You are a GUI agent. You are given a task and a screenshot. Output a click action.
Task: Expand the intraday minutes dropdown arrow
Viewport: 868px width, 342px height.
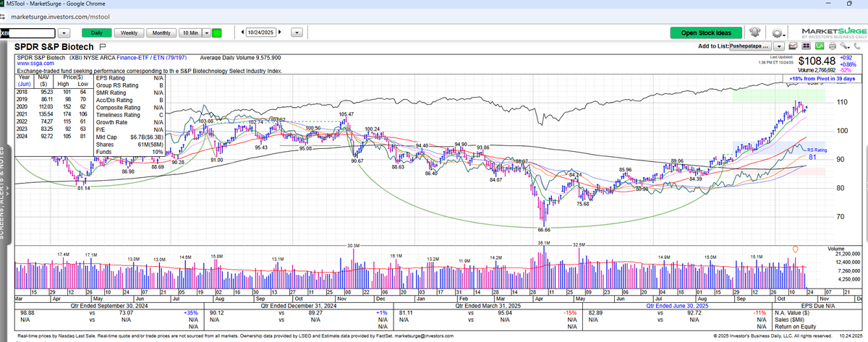[206, 33]
